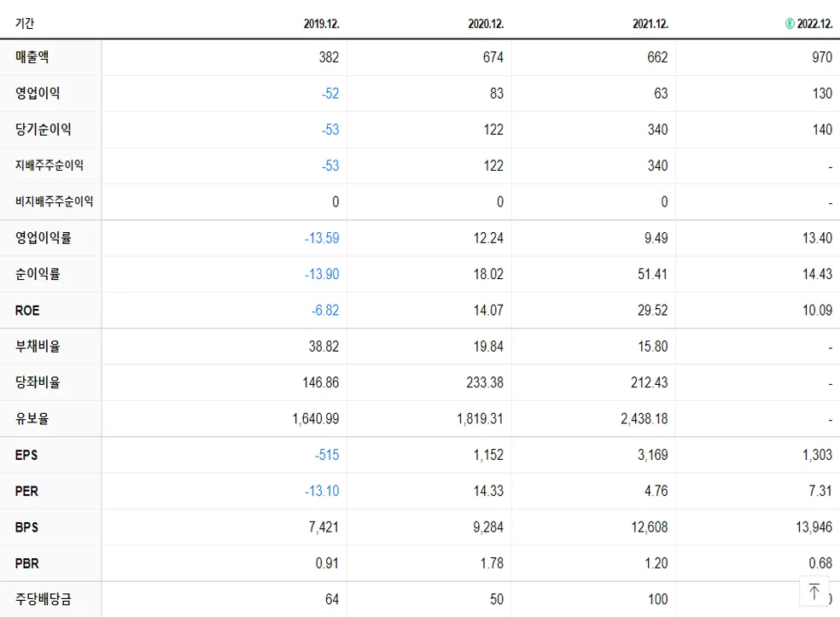The height and width of the screenshot is (617, 840).
Task: Select the 2020.12. column header
Action: (486, 24)
